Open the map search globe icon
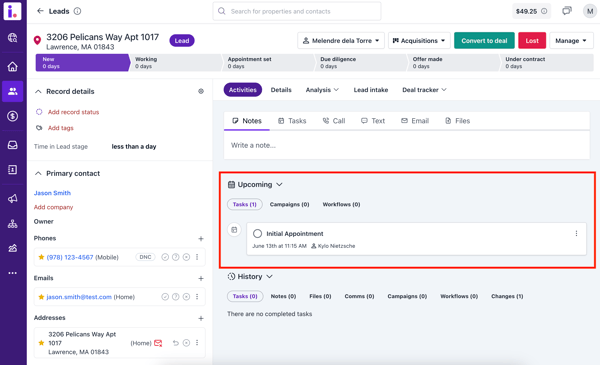 [12, 37]
